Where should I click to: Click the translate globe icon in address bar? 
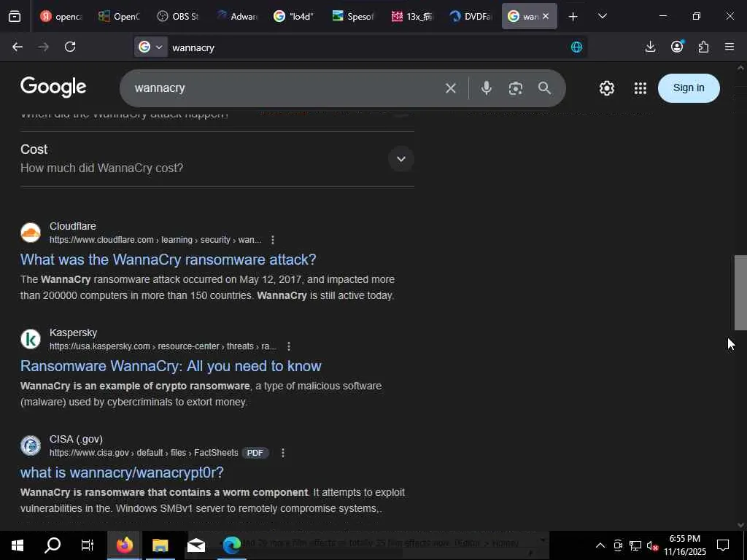[576, 47]
